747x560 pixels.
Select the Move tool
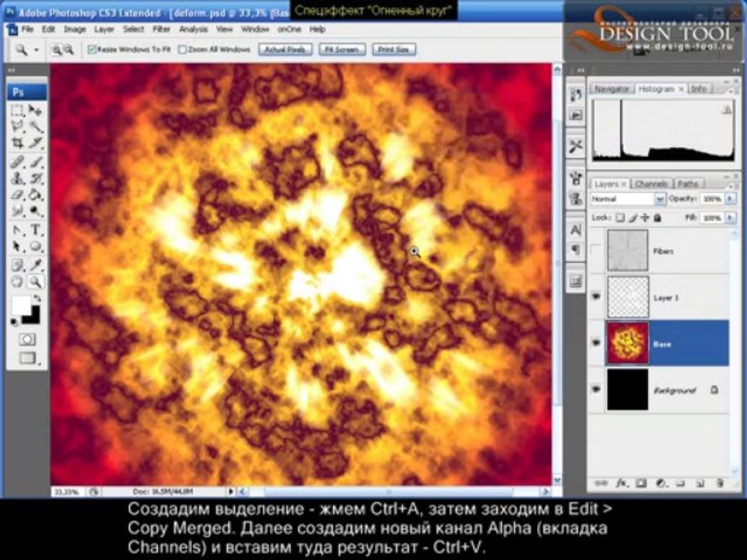click(x=35, y=111)
